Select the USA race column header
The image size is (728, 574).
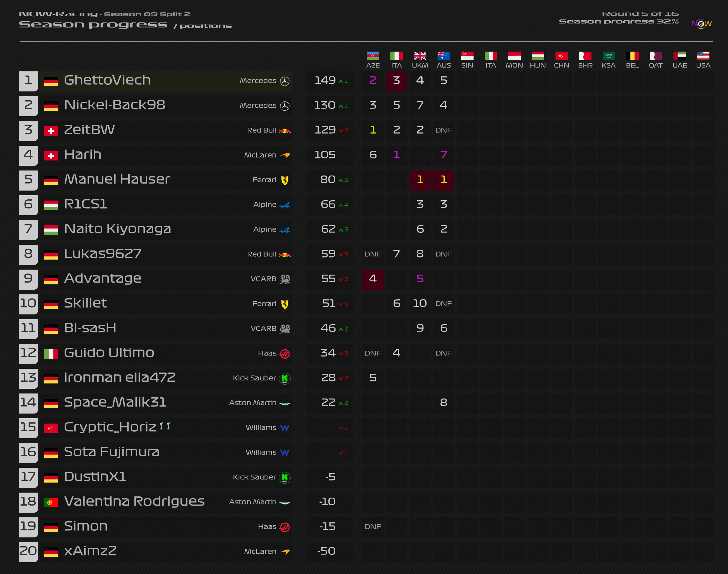tap(703, 65)
